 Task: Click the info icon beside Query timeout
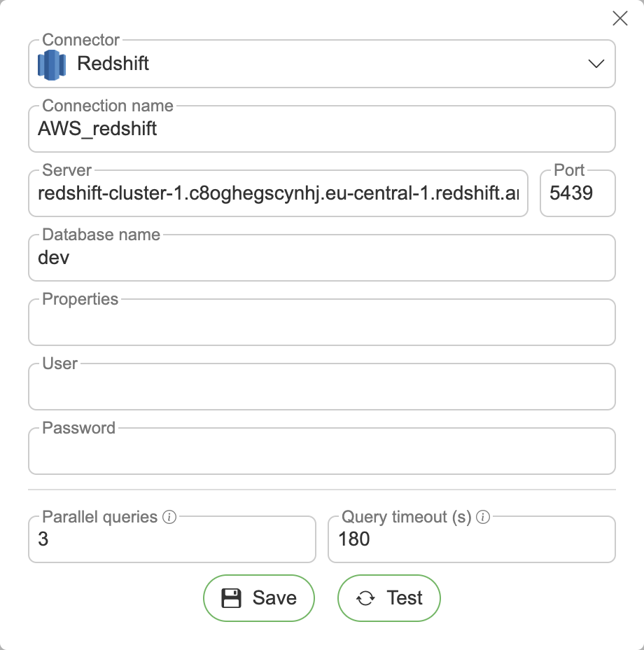[482, 518]
